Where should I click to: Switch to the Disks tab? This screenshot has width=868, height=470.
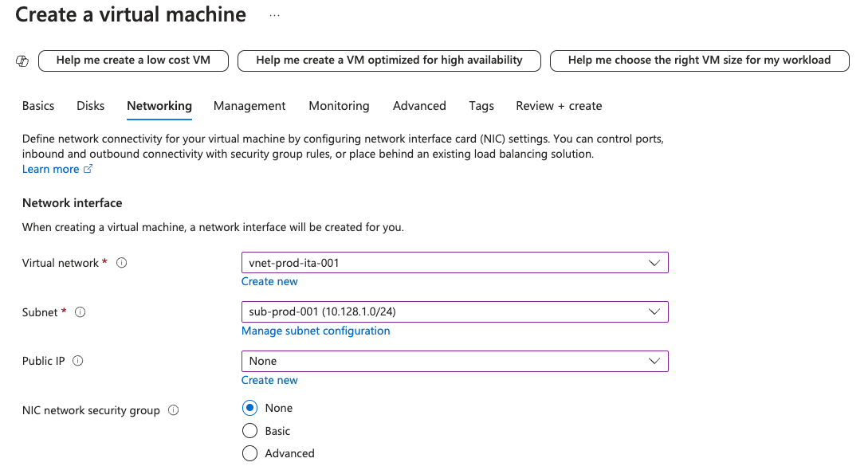(91, 106)
